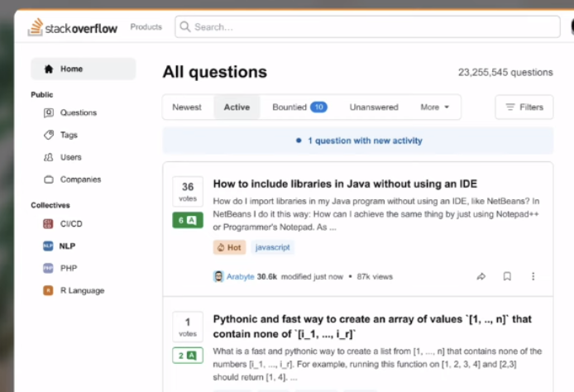Image resolution: width=574 pixels, height=392 pixels.
Task: Open the NLP collective
Action: [x=67, y=246]
